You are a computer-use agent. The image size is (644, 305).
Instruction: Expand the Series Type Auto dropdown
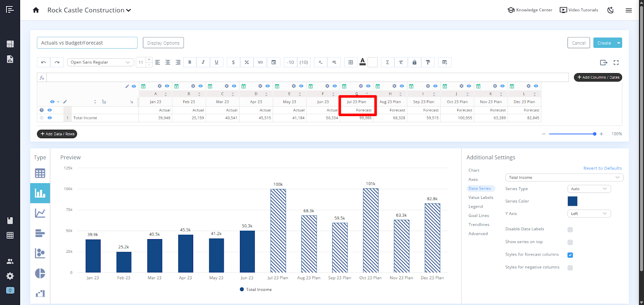[x=589, y=189]
